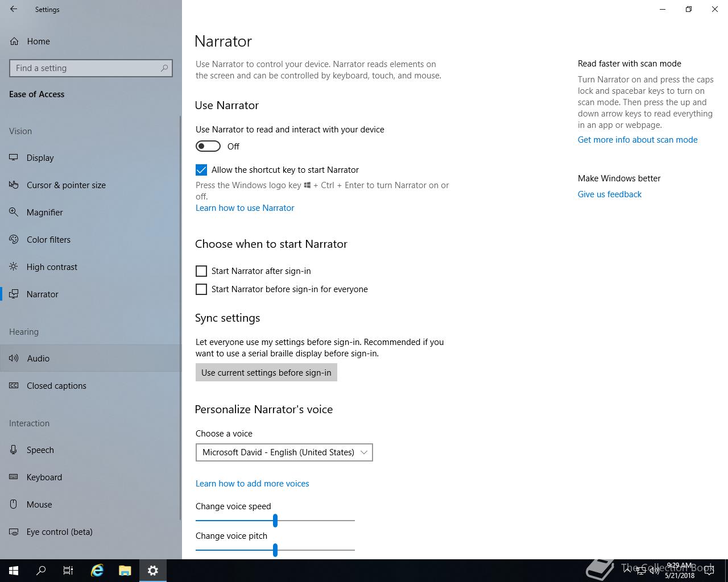Image resolution: width=728 pixels, height=582 pixels.
Task: Click the Display monitor icon
Action: [14, 157]
